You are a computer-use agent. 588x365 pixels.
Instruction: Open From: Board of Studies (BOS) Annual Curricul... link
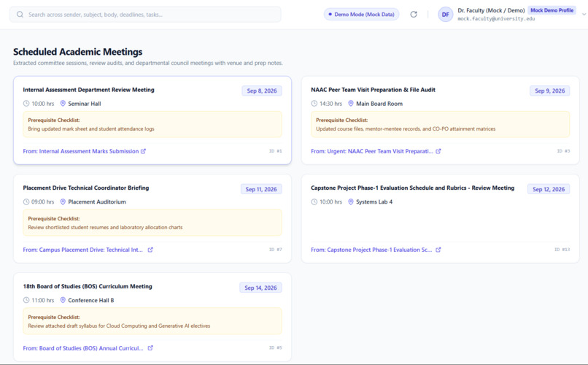click(x=83, y=348)
